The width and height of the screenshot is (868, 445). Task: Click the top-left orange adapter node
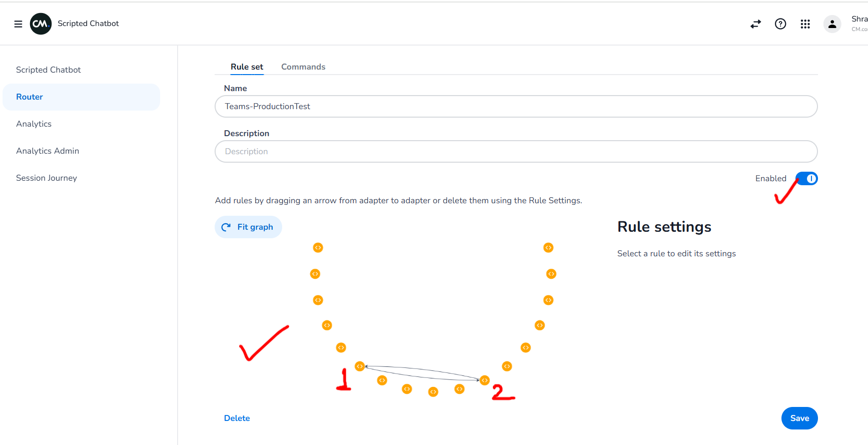pos(318,248)
